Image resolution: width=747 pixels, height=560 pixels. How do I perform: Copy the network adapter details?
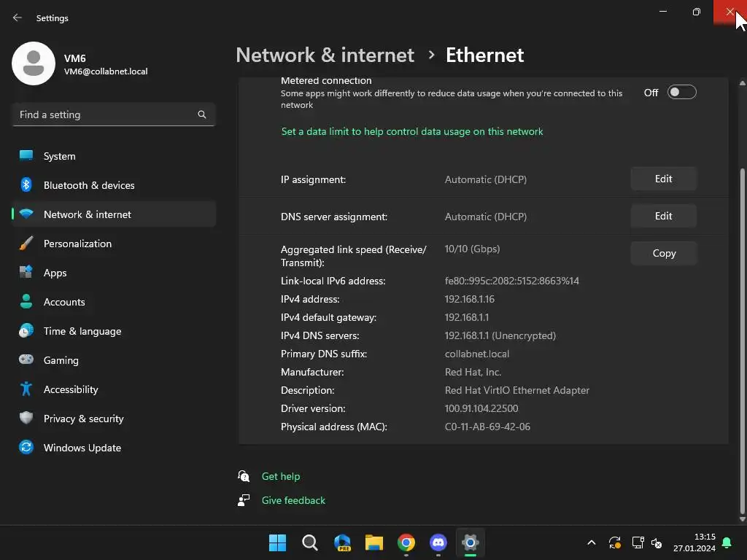[663, 253]
